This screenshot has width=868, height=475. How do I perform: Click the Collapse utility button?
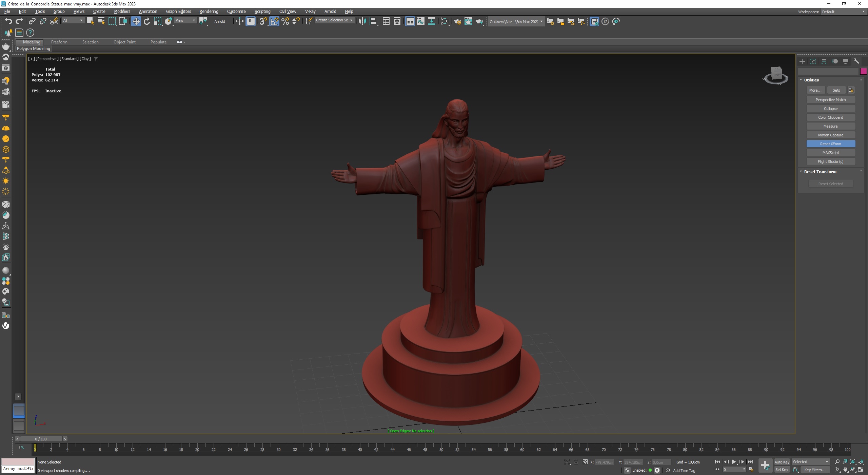(x=830, y=109)
